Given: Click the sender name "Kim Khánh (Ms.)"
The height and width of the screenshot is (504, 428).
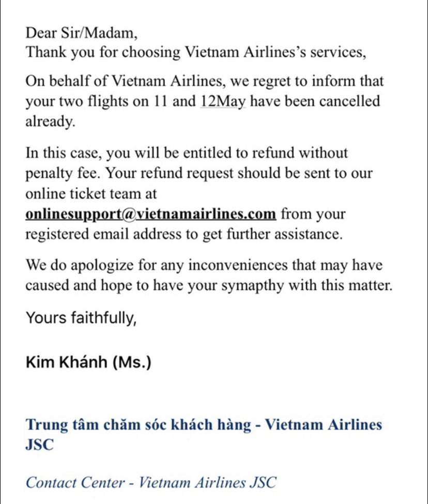Looking at the screenshot, I should (88, 362).
